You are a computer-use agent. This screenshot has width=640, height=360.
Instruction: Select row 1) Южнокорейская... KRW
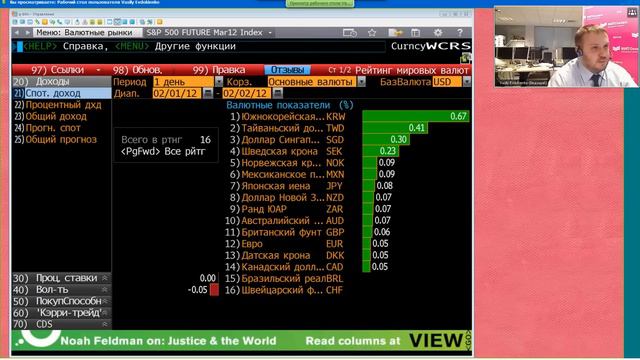(x=287, y=116)
